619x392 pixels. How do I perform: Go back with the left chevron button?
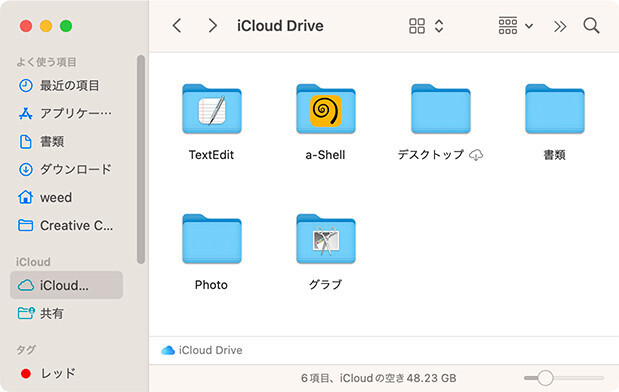click(x=177, y=26)
